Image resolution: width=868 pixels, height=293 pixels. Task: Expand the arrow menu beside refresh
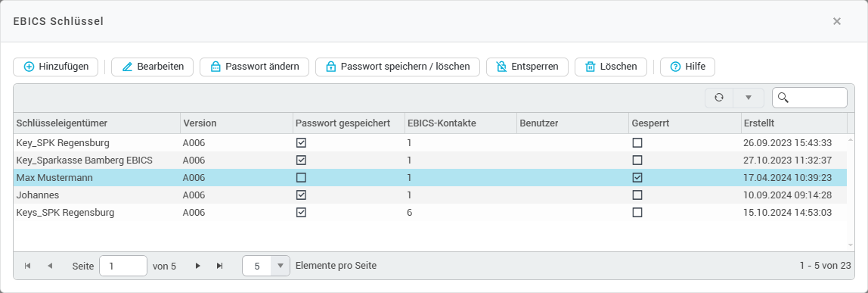coord(749,98)
